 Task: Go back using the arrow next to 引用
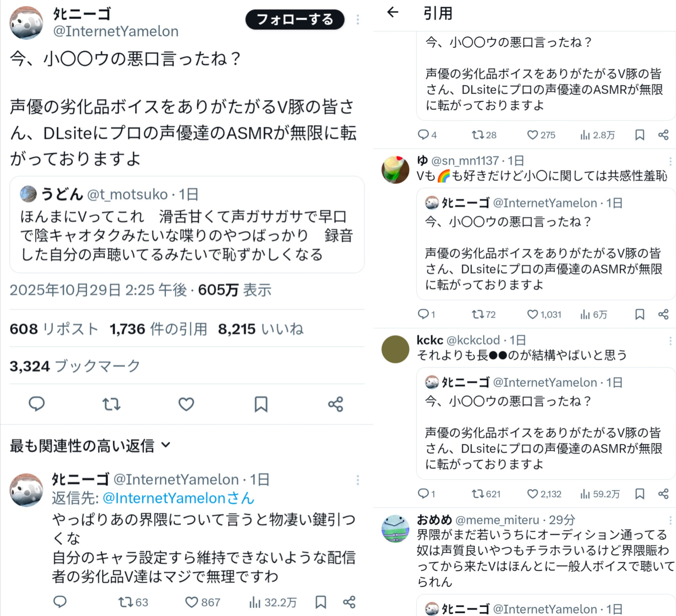click(x=393, y=12)
